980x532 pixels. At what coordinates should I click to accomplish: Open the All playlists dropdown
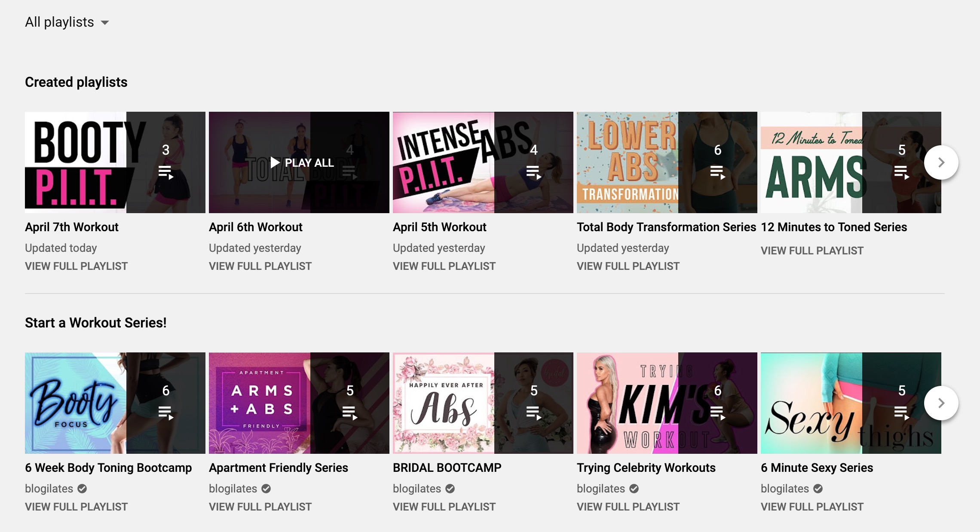(67, 22)
